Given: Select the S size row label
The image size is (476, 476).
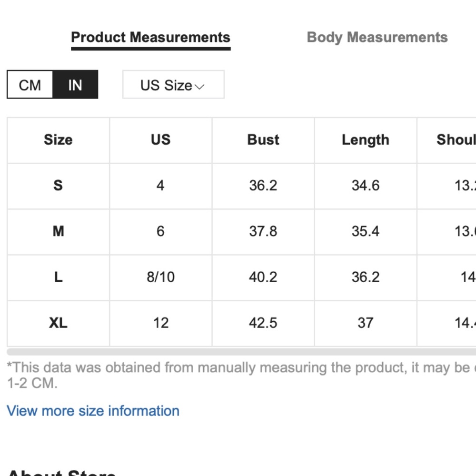Looking at the screenshot, I should 58,186.
